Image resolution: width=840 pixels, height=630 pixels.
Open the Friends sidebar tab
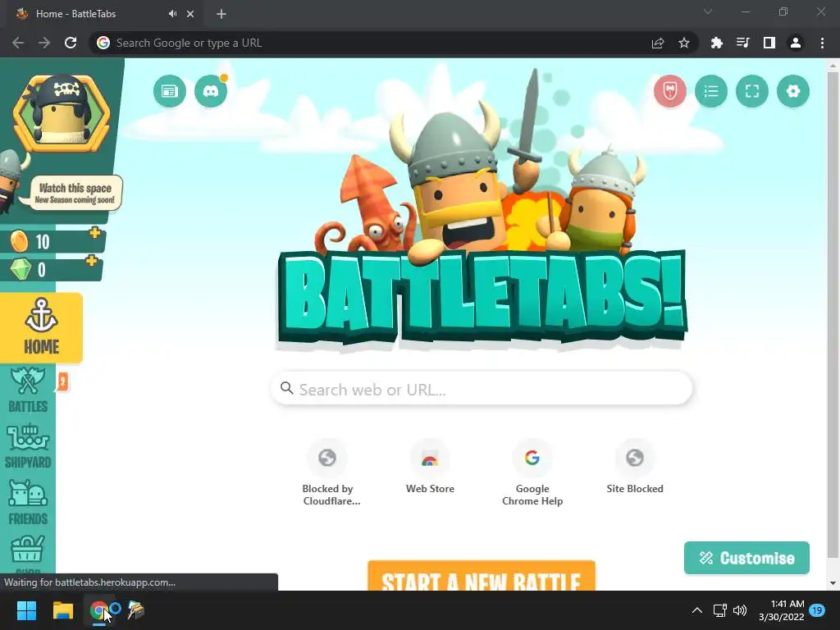point(28,503)
